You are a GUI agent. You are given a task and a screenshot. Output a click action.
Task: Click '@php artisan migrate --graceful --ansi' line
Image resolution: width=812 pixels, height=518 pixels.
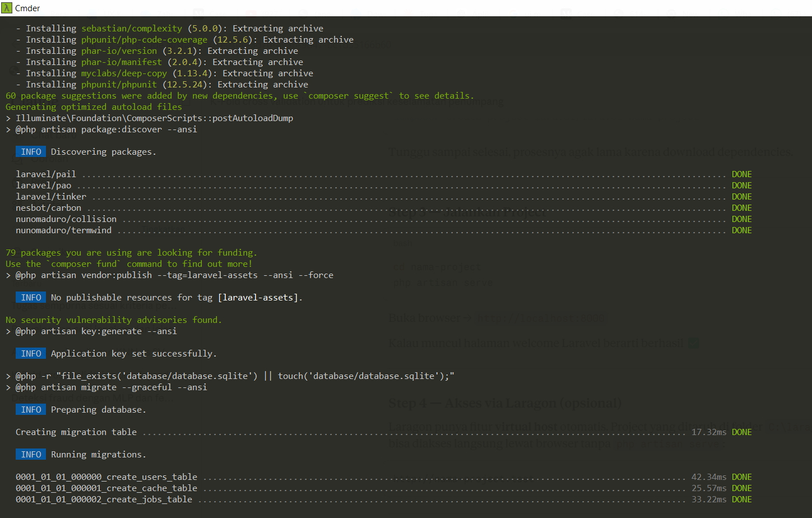[x=106, y=387]
